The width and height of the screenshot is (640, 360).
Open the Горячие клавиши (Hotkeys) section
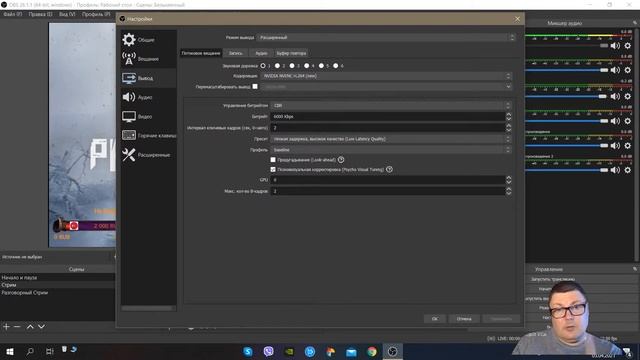(x=149, y=136)
